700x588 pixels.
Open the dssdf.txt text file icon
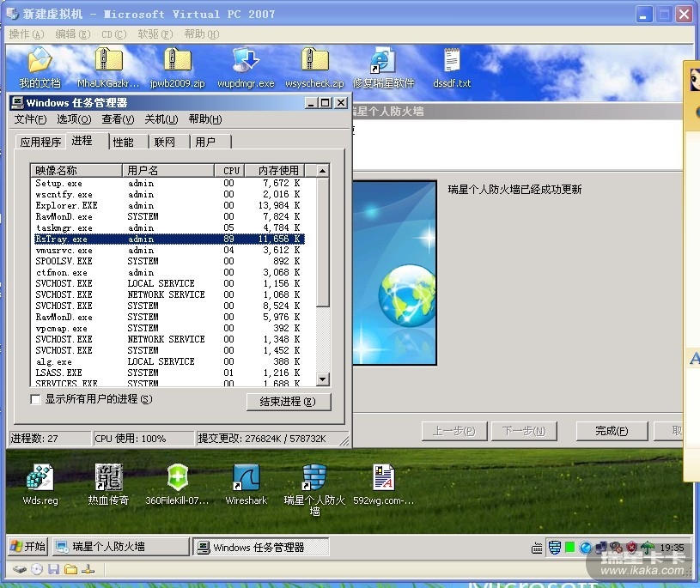coord(452,61)
